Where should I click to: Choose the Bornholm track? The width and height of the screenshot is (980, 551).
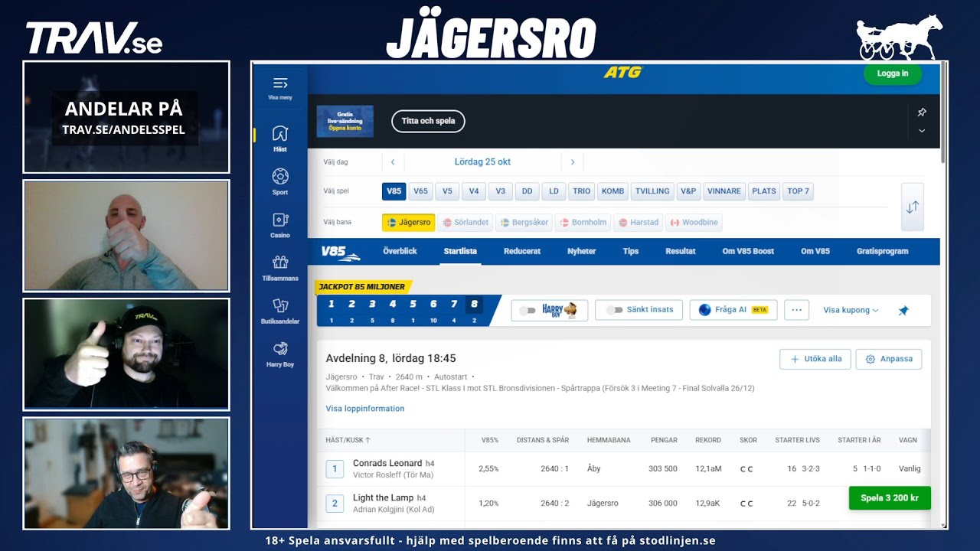[x=583, y=223]
